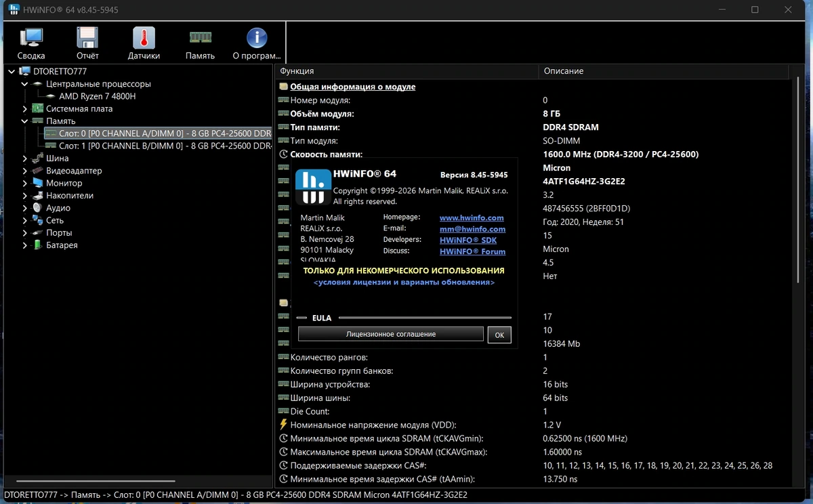The image size is (813, 504).
Task: Open the HWiNFO SDK link
Action: coord(468,240)
